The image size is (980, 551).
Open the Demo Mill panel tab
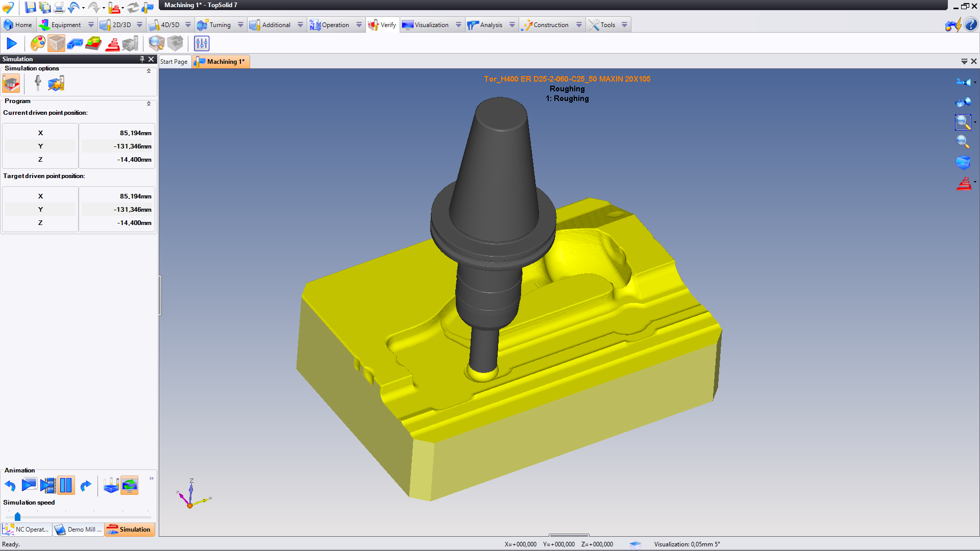click(x=79, y=529)
